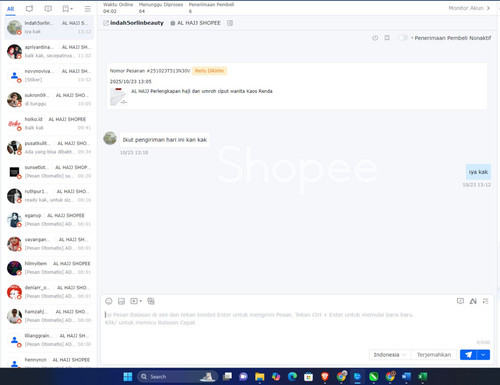The height and width of the screenshot is (385, 500).
Task: Open chat with pusatkulit
Action: click(x=49, y=147)
